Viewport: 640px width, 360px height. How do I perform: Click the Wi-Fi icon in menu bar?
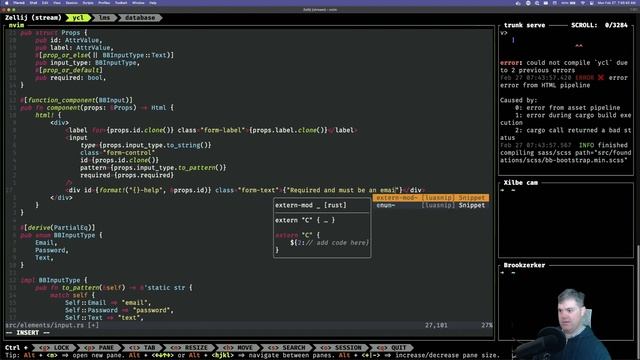[582, 3]
